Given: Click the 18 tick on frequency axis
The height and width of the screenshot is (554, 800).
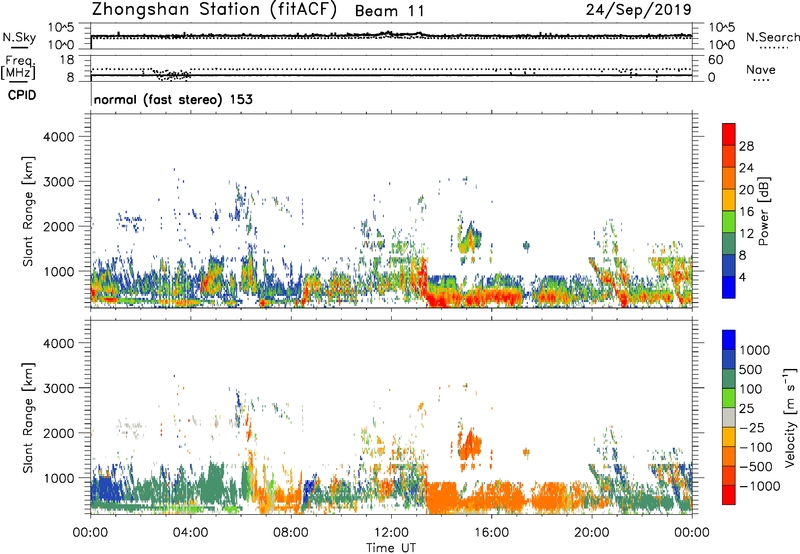Looking at the screenshot, I should click(x=67, y=60).
